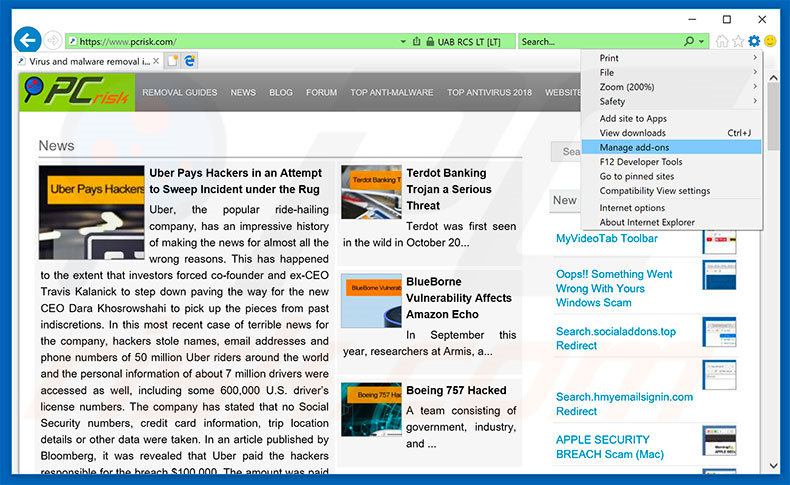Image resolution: width=790 pixels, height=485 pixels.
Task: Open Search.socialaddons.top Redirect link
Action: point(616,338)
